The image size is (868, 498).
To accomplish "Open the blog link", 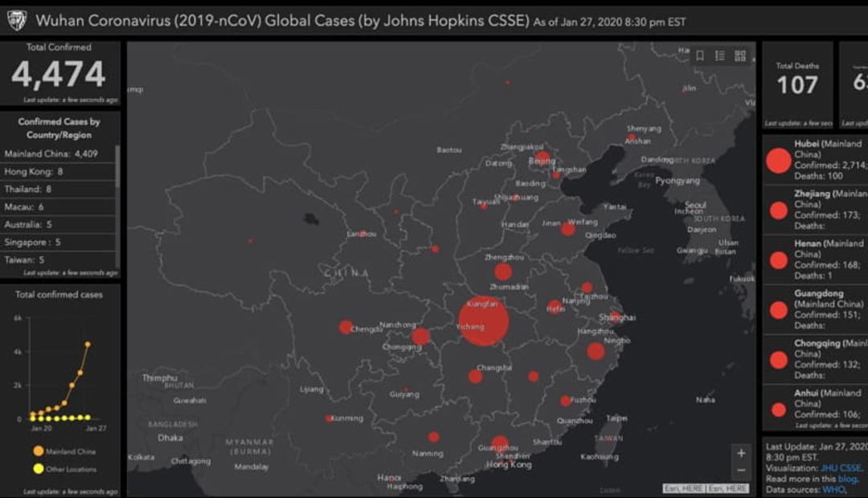I will [x=846, y=479].
